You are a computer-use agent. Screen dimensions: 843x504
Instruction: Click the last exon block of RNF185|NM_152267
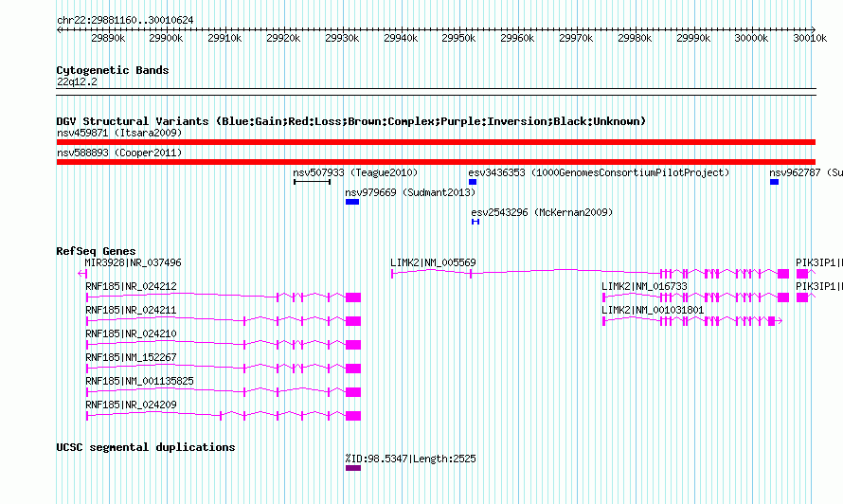(353, 369)
